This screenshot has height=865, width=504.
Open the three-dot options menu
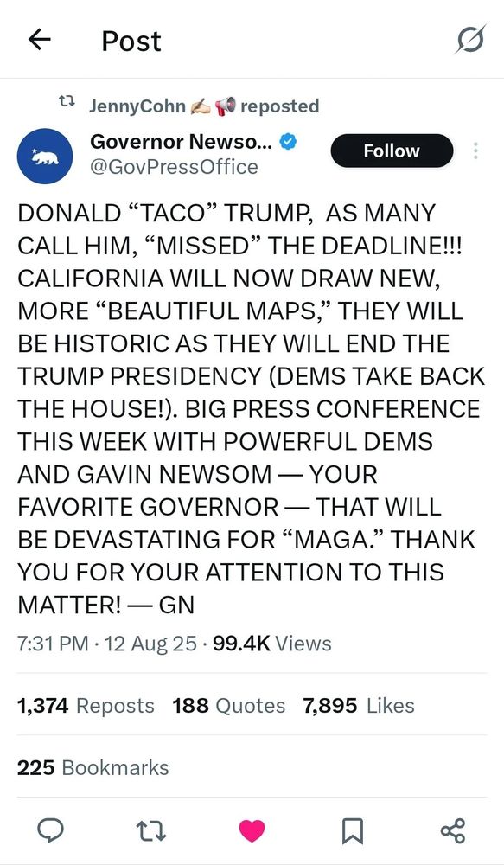coord(475,151)
